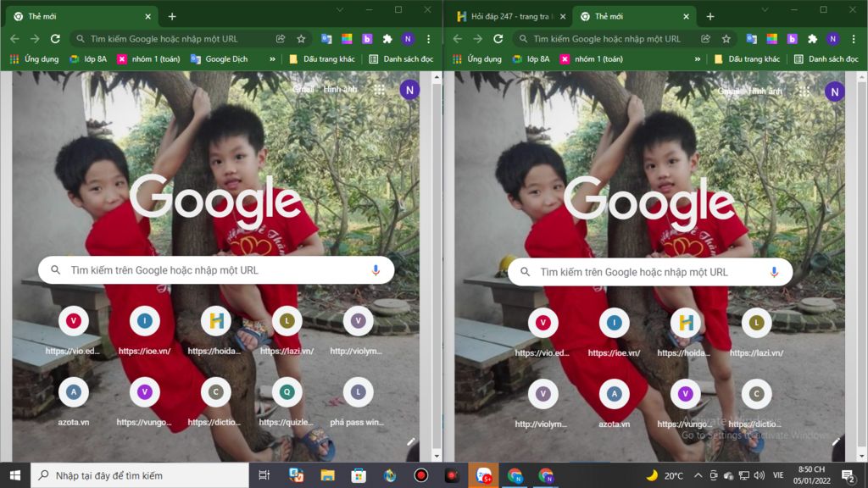Open tab search arrow in right window
The image size is (868, 488).
765,9
